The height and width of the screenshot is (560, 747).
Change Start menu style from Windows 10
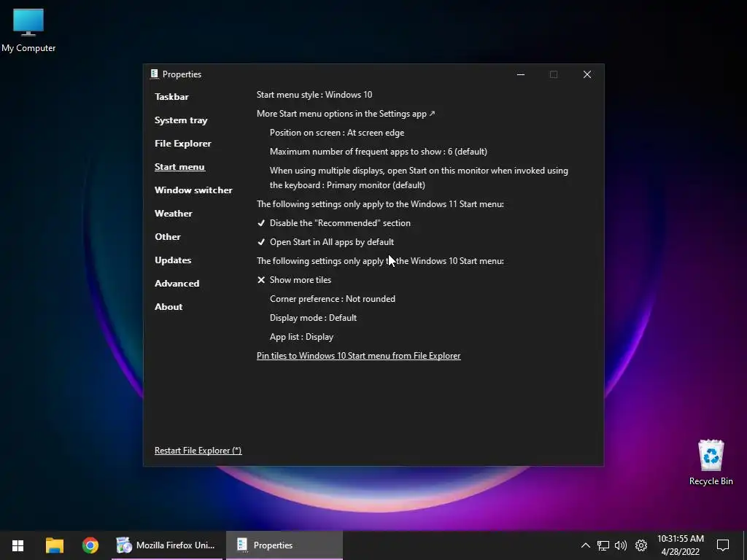tap(314, 95)
